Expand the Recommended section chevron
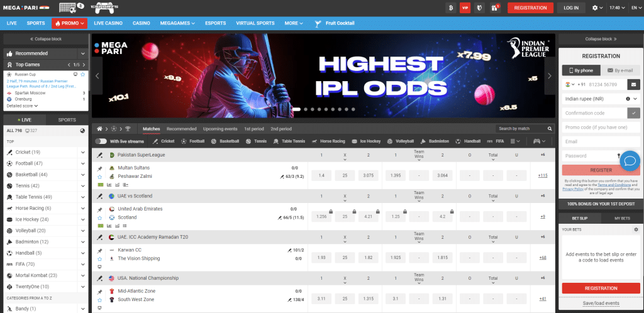The image size is (644, 313). pos(82,53)
